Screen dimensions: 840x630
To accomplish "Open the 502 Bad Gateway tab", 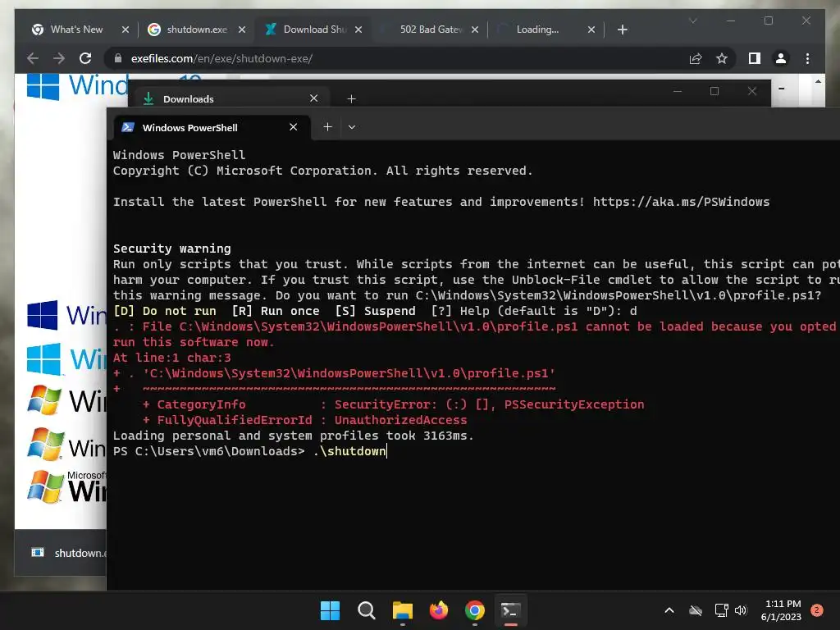I will [431, 30].
